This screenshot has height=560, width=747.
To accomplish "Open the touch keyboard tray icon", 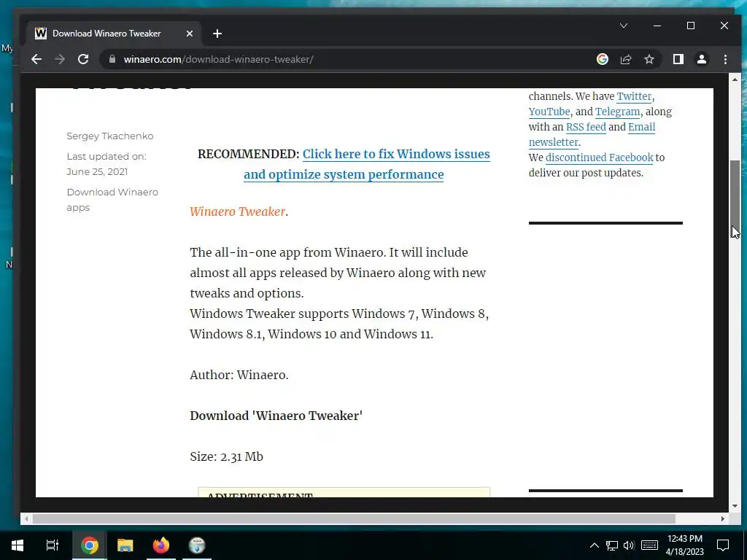I will [649, 545].
